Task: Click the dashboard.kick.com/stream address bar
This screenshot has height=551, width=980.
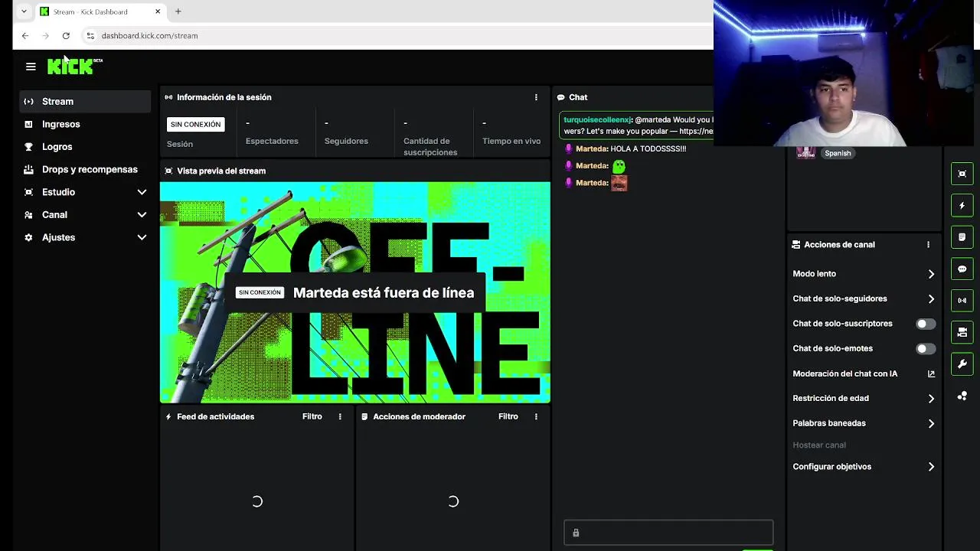Action: point(149,35)
